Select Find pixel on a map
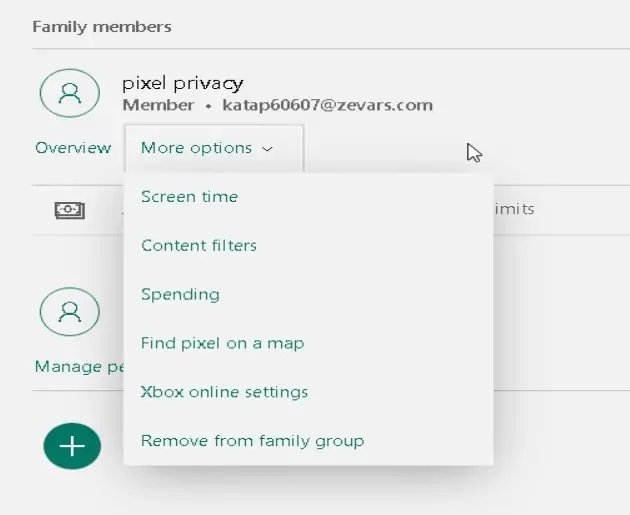 click(223, 343)
